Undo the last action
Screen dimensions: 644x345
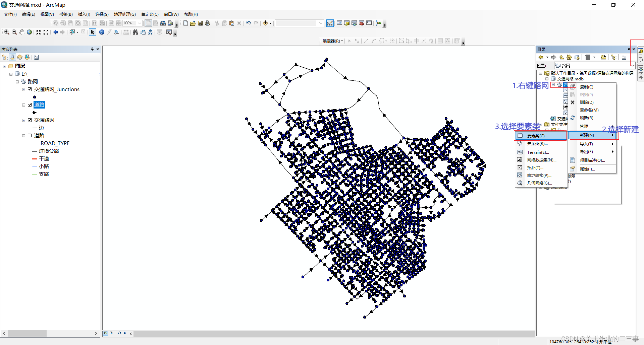click(249, 23)
